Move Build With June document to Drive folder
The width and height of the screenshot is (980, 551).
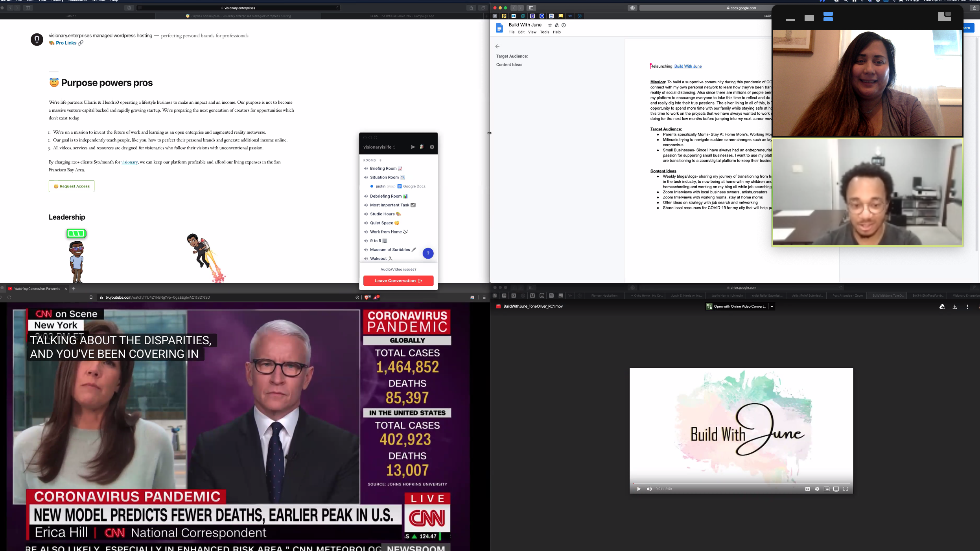pos(557,25)
